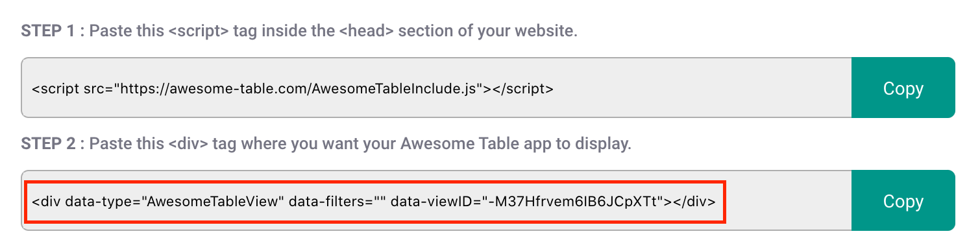
Task: Click the data-type="AwesomeTableView" attribute
Action: [175, 201]
